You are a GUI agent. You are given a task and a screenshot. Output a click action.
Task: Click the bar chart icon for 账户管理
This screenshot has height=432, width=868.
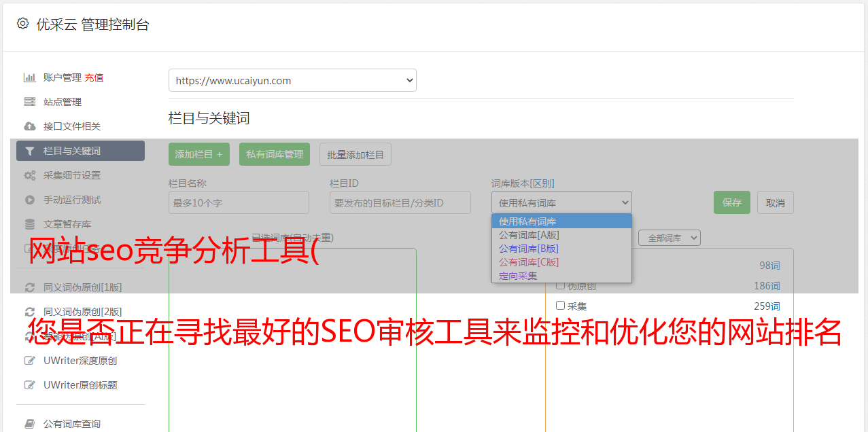30,77
